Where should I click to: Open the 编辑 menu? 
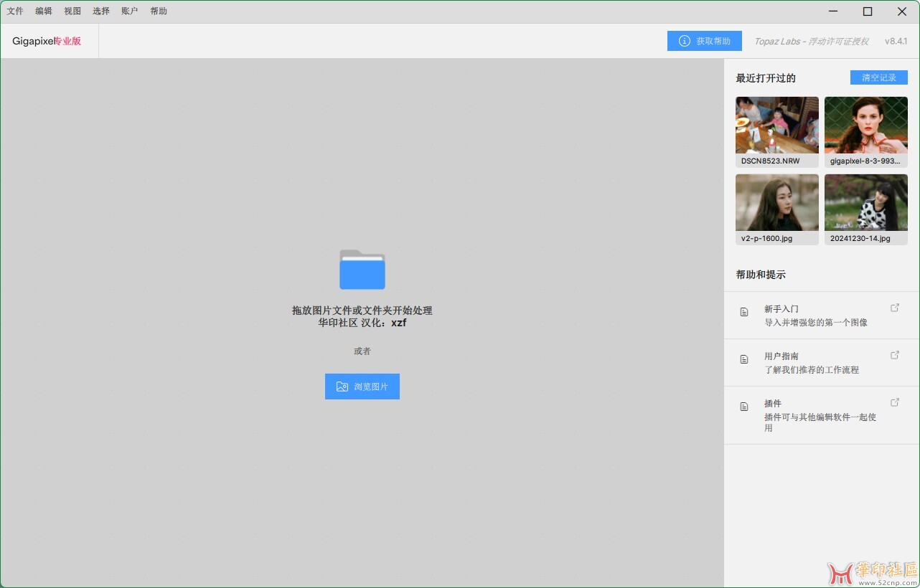[x=44, y=11]
